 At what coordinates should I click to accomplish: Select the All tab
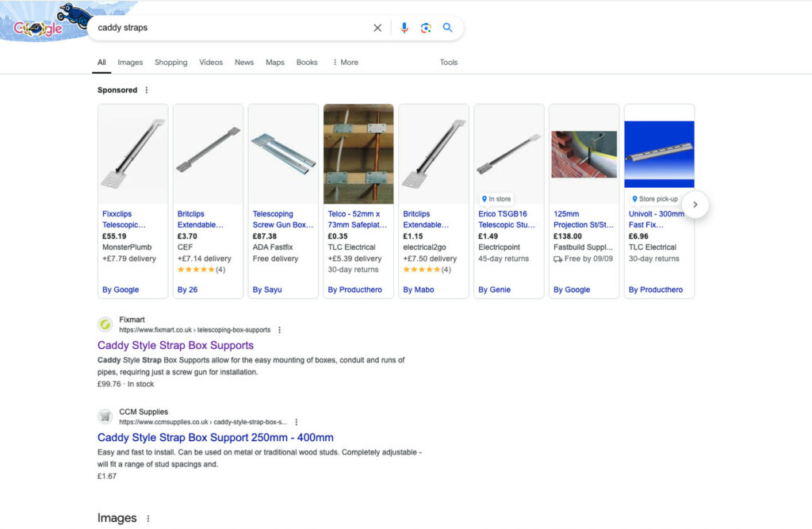tap(101, 62)
